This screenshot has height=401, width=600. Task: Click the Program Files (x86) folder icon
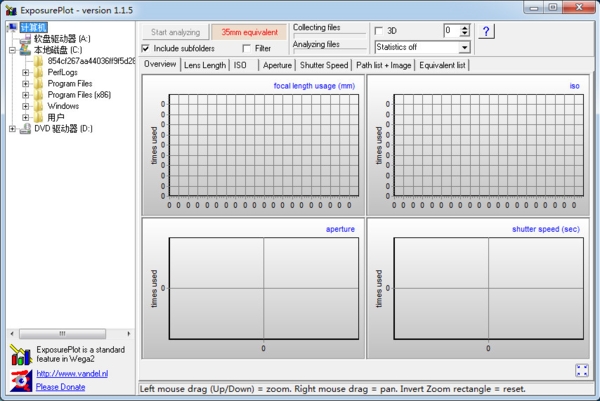point(39,95)
